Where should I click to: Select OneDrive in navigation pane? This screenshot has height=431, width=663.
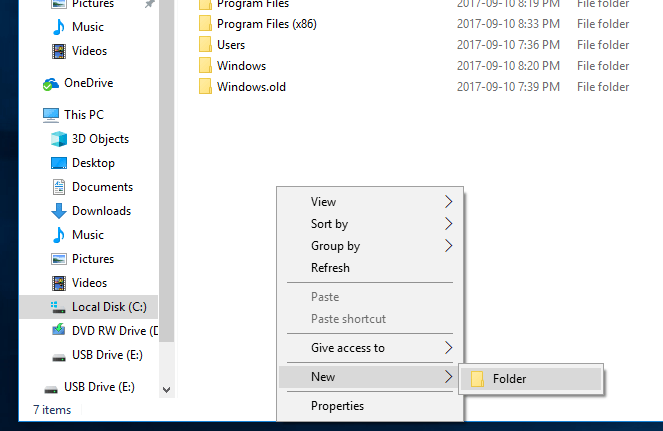[88, 83]
